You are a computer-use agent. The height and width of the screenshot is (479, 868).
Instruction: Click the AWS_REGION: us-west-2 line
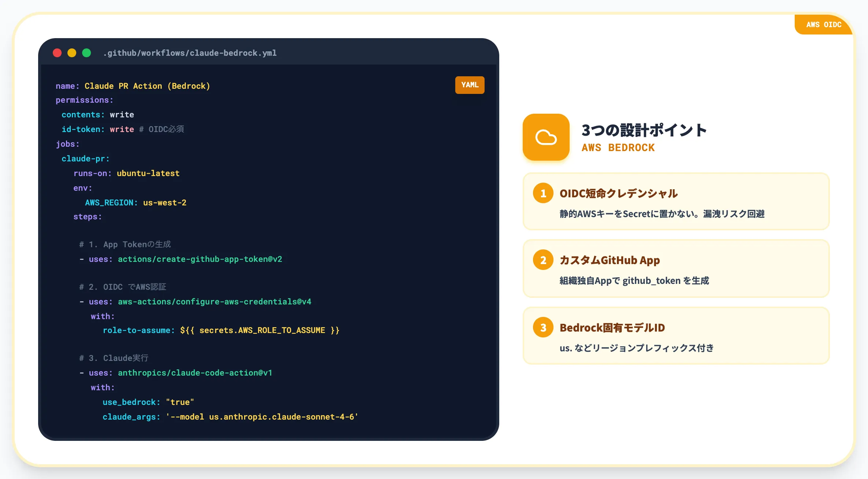(136, 202)
